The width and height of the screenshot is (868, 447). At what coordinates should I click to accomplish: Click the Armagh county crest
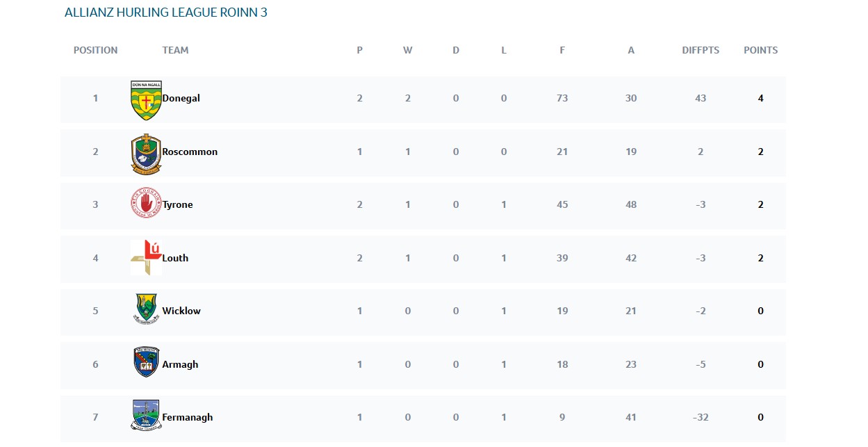[147, 362]
